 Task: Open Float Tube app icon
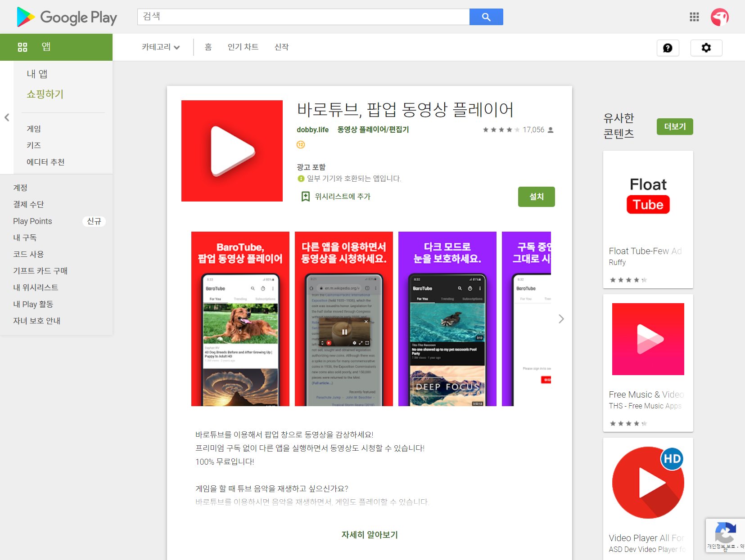[x=648, y=196]
